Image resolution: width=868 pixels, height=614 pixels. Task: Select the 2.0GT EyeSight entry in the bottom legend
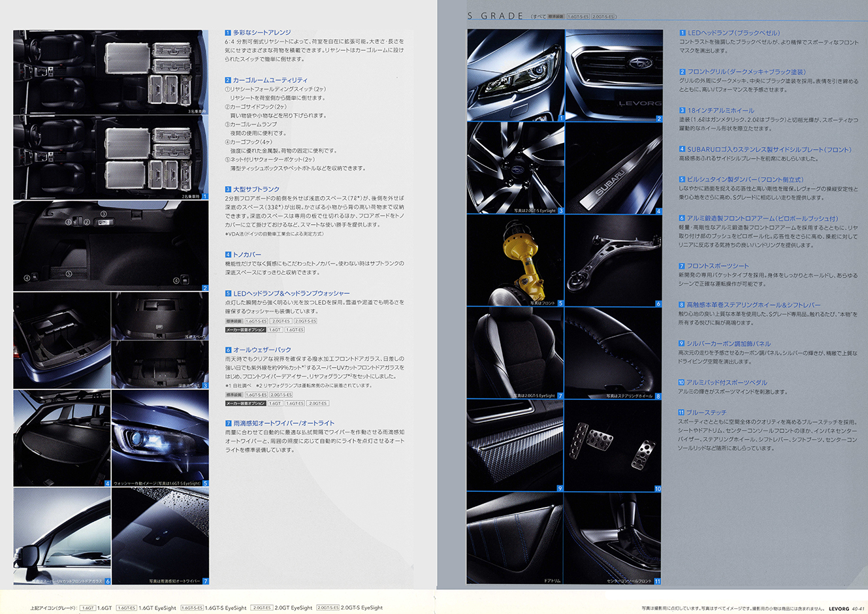[281, 608]
